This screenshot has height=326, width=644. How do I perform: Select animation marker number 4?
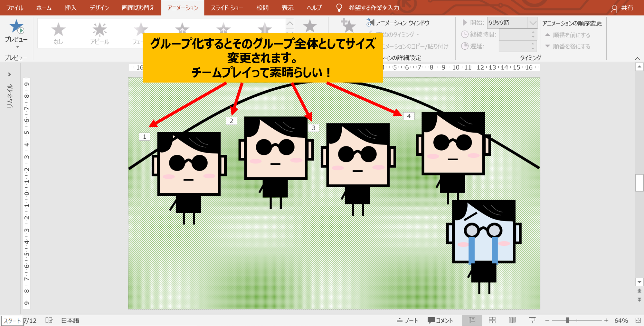coord(409,116)
